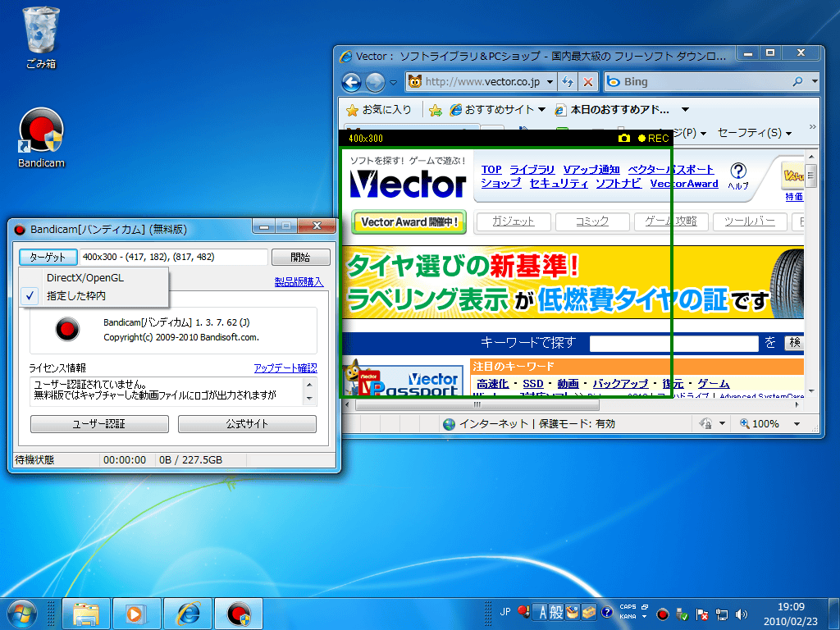Select the checked 指定した枠内 target option
840x630 pixels.
(x=94, y=295)
